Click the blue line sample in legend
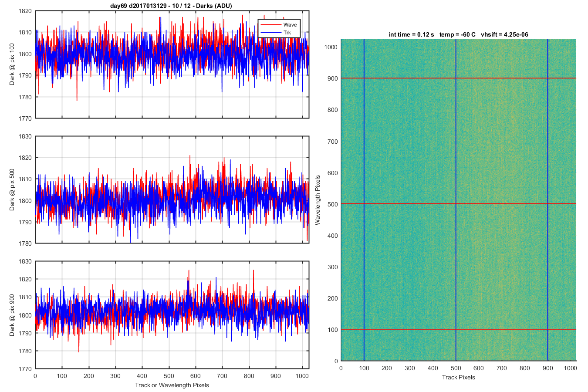Image resolution: width=588 pixels, height=392 pixels. pos(270,33)
